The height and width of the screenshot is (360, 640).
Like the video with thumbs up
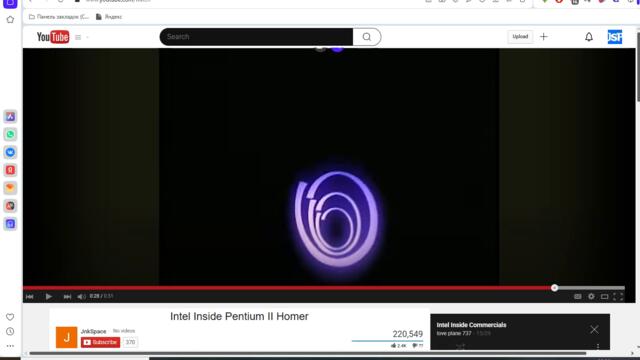click(x=398, y=346)
